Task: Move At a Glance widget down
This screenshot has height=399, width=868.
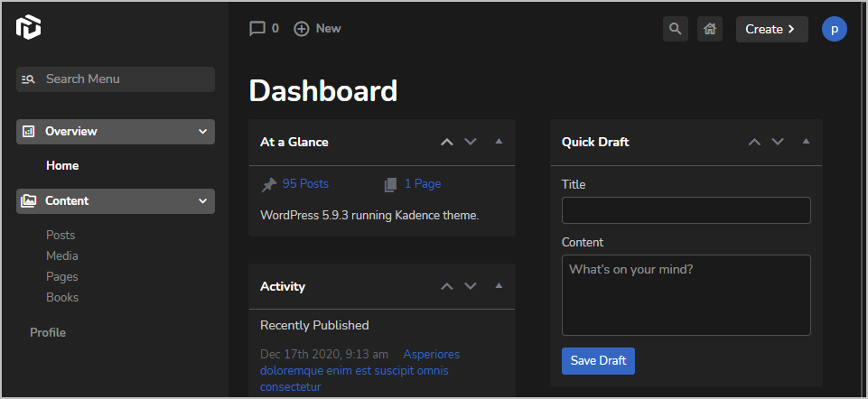Action: (471, 143)
